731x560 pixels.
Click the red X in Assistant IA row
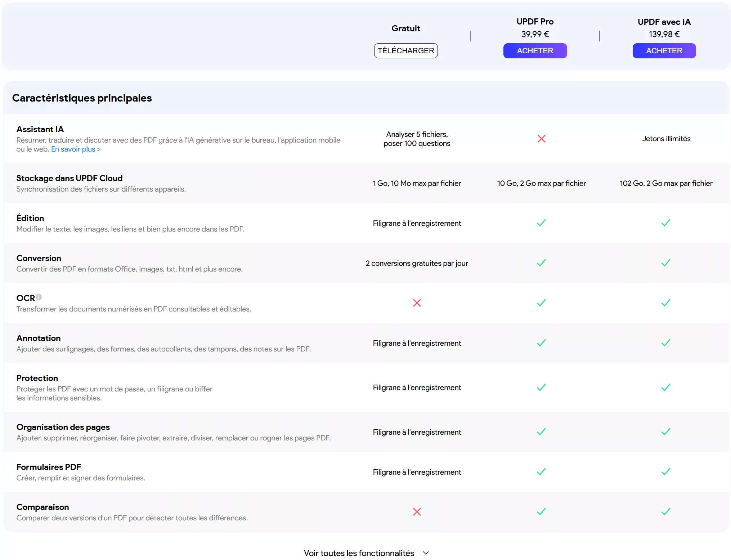coord(541,139)
